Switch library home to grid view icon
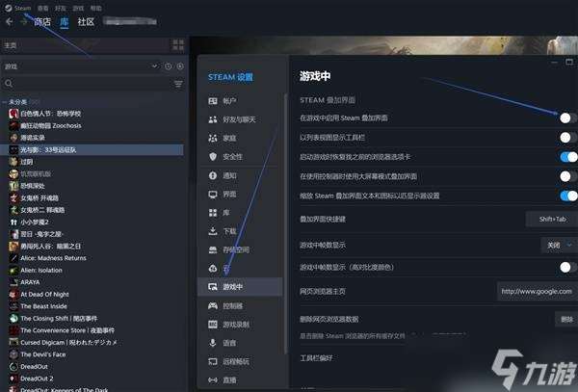Image resolution: width=578 pixels, height=392 pixels. [178, 45]
